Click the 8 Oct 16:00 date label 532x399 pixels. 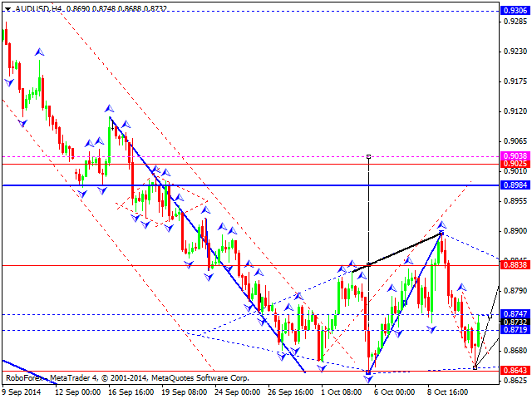(x=449, y=392)
